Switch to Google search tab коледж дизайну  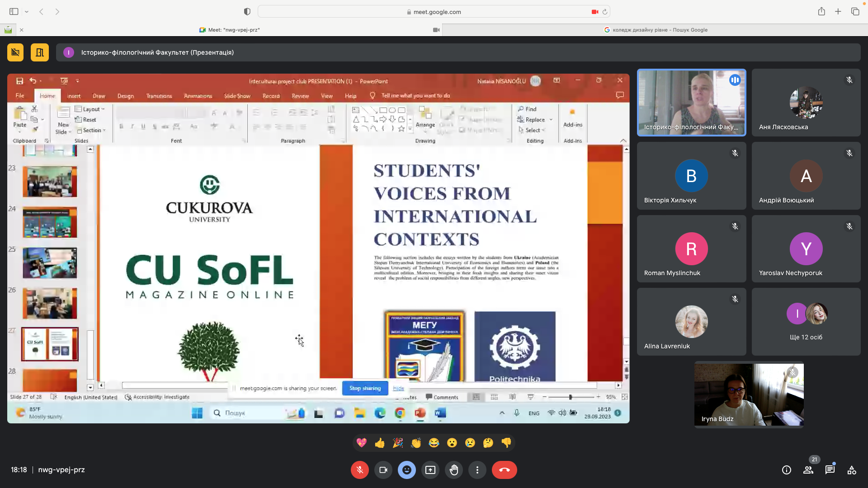pyautogui.click(x=655, y=30)
